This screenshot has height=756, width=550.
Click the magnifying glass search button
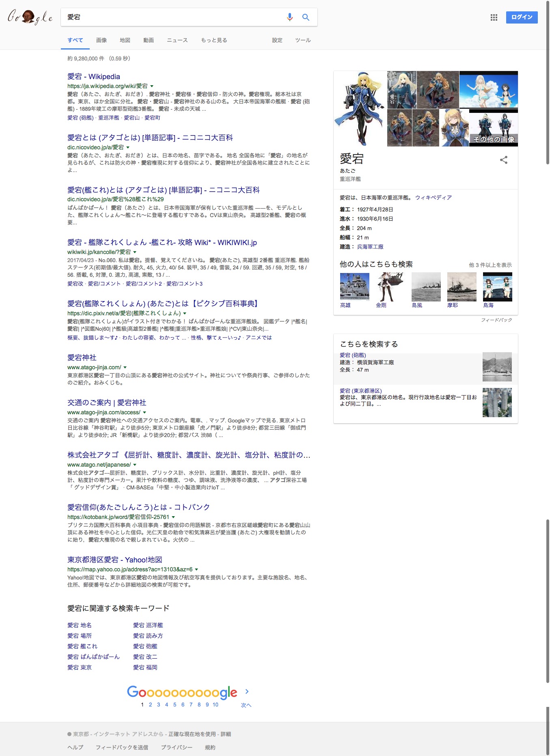[306, 17]
